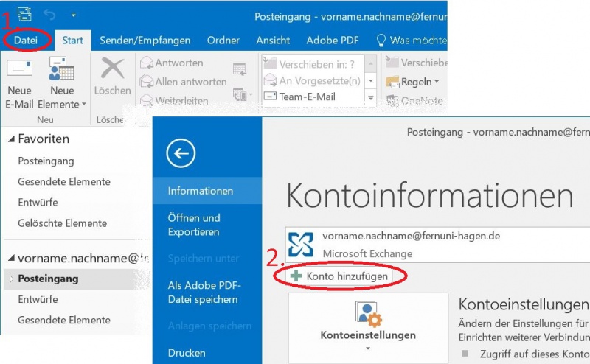The width and height of the screenshot is (590, 364).
Task: Click the Send/Receive quick access icon
Action: click(x=25, y=14)
